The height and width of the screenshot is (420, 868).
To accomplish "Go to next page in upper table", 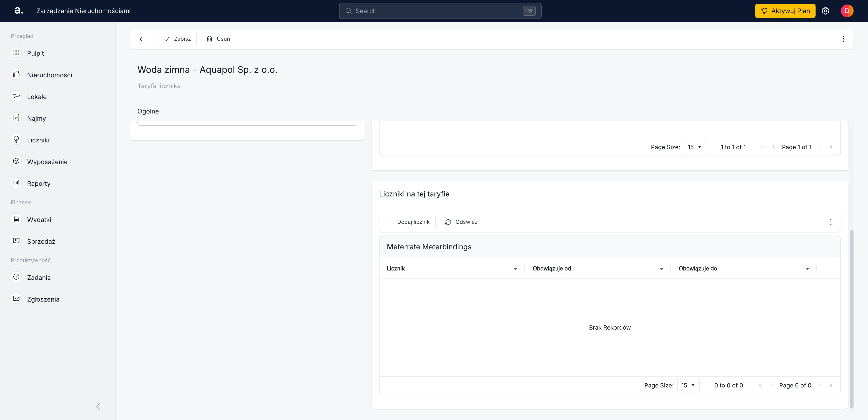I will [x=819, y=147].
